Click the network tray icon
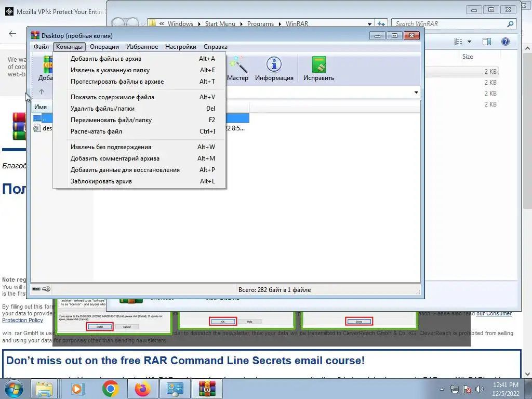The image size is (532, 399). coord(454,389)
